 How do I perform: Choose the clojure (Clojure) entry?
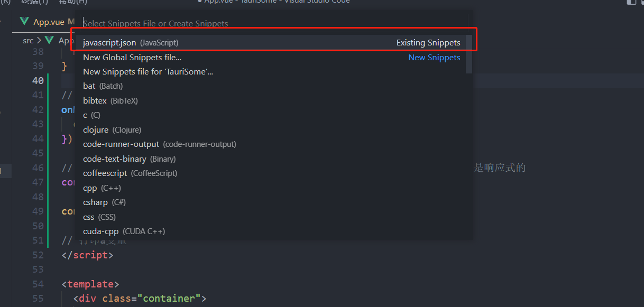coord(272,129)
